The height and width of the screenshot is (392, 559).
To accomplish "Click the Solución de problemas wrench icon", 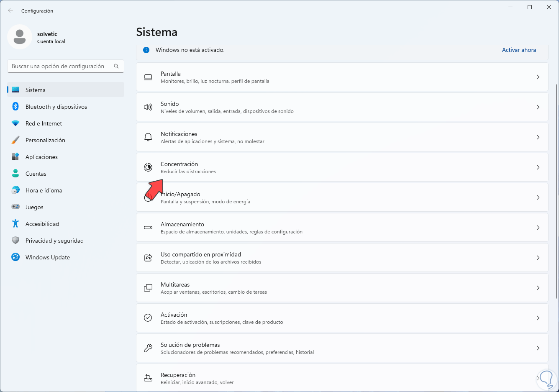I will click(x=148, y=348).
